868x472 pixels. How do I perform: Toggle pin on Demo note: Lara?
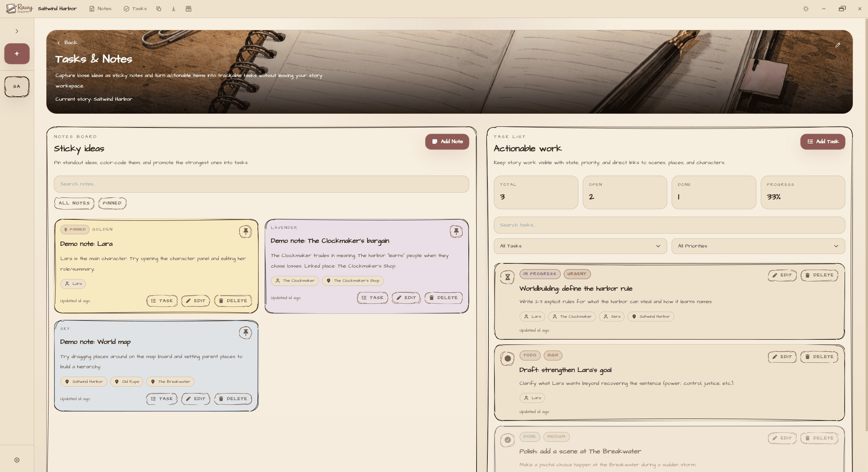click(x=245, y=232)
